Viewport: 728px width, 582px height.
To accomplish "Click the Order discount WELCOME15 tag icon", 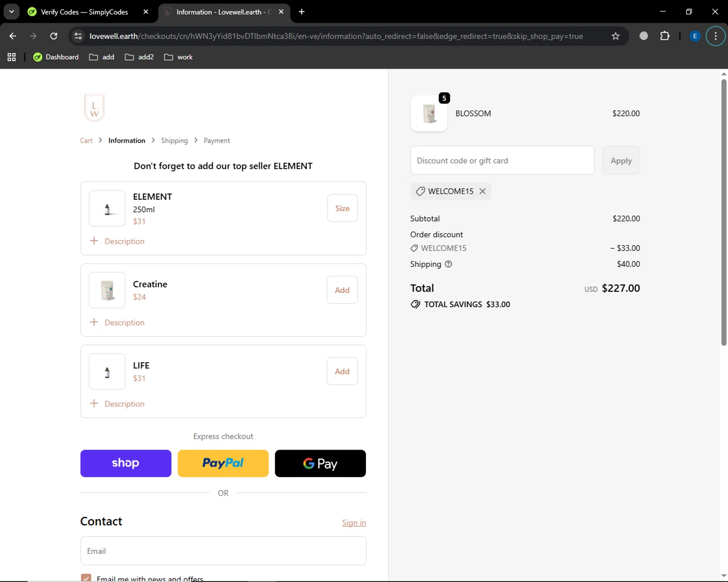I will tap(414, 248).
